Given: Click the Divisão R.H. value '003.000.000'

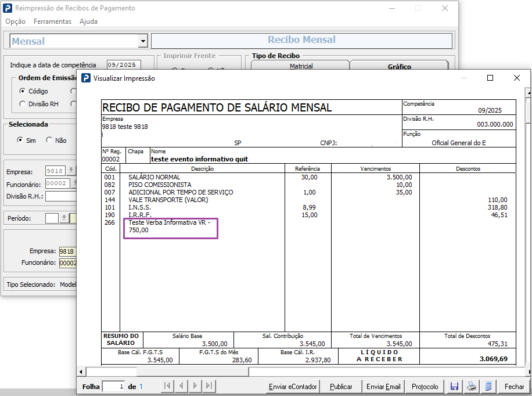Looking at the screenshot, I should (x=495, y=124).
